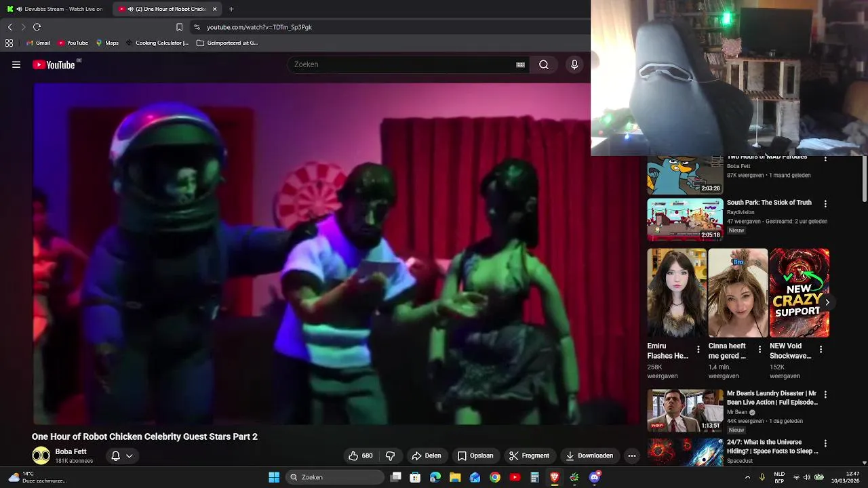Select the One Hour of Robot Chicken tab
868x488 pixels.
coord(167,9)
